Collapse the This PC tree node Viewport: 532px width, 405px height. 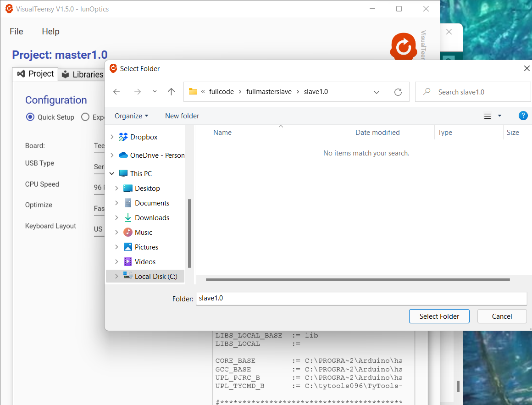click(111, 173)
